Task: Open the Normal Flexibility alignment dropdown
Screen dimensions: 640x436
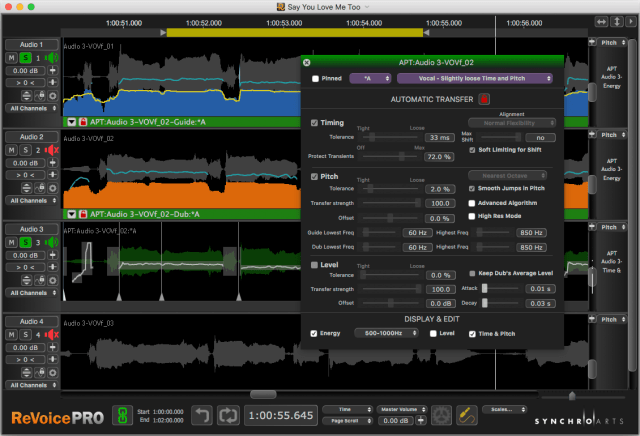Action: tap(512, 123)
